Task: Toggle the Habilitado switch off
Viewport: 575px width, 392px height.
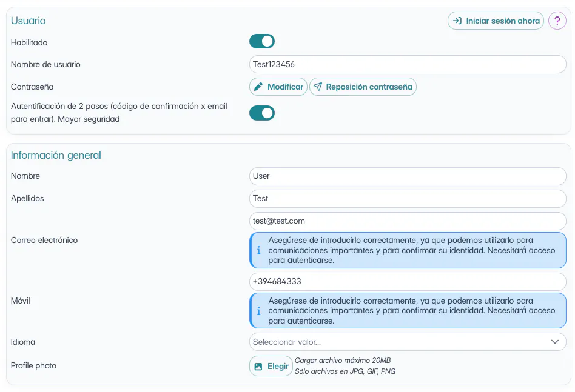Action: point(262,41)
